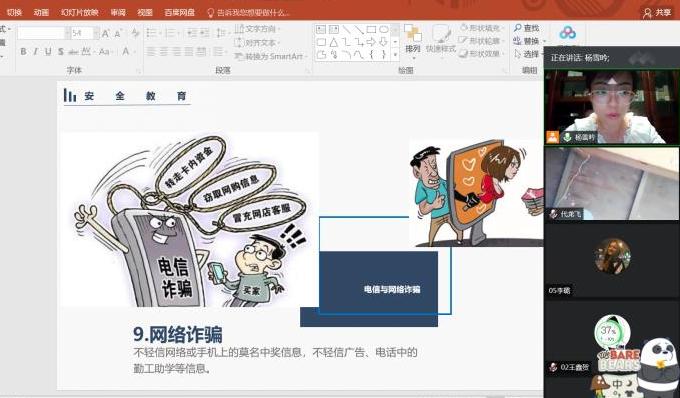This screenshot has width=680, height=398.
Task: Click the increase font size icon
Action: 105,33
